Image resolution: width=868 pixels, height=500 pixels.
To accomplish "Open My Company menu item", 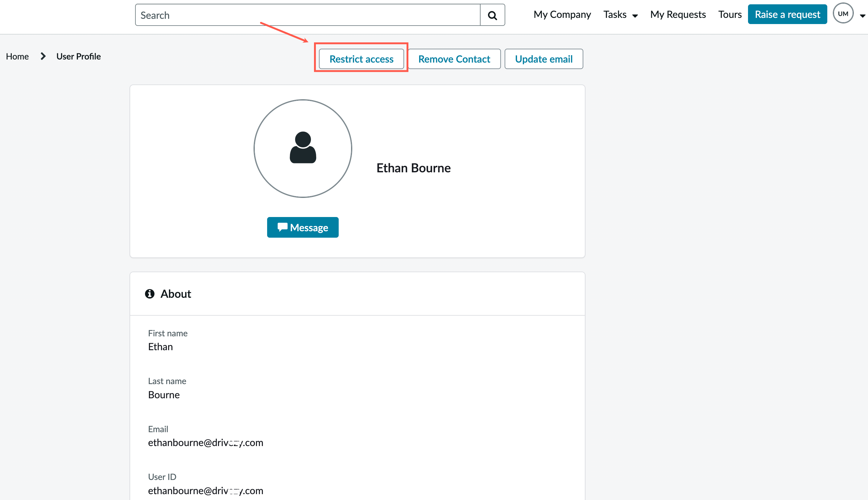I will [x=562, y=14].
